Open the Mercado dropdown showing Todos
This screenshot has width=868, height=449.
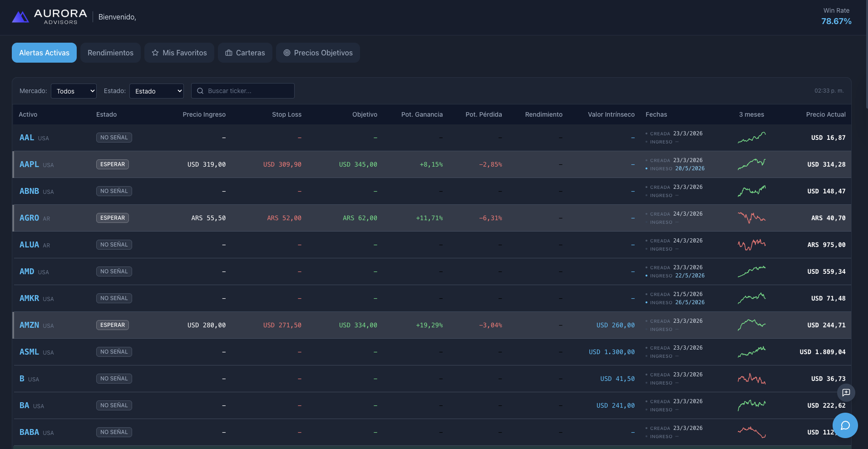click(x=74, y=91)
